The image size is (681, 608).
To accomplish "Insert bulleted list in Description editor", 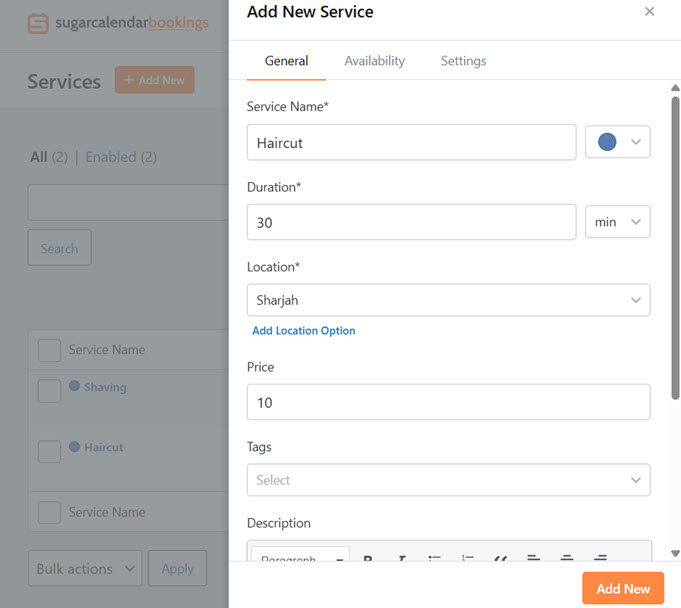I will tap(435, 557).
